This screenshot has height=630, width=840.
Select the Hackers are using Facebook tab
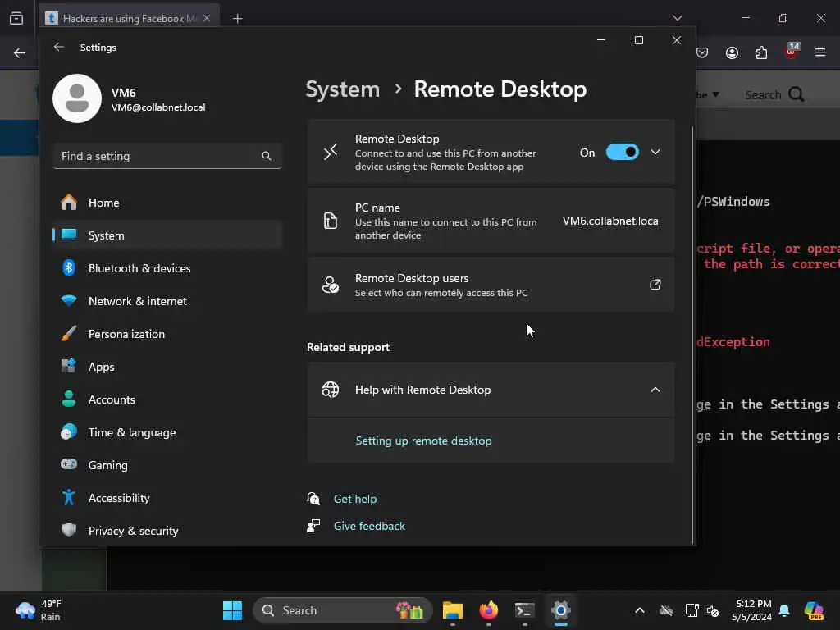tap(129, 18)
